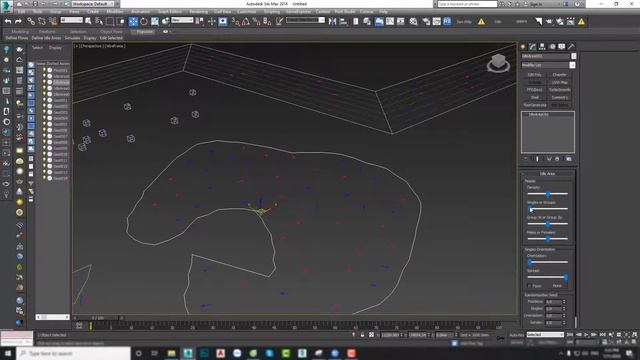Click the Males or Females slider
The image size is (640, 360).
pos(547,239)
